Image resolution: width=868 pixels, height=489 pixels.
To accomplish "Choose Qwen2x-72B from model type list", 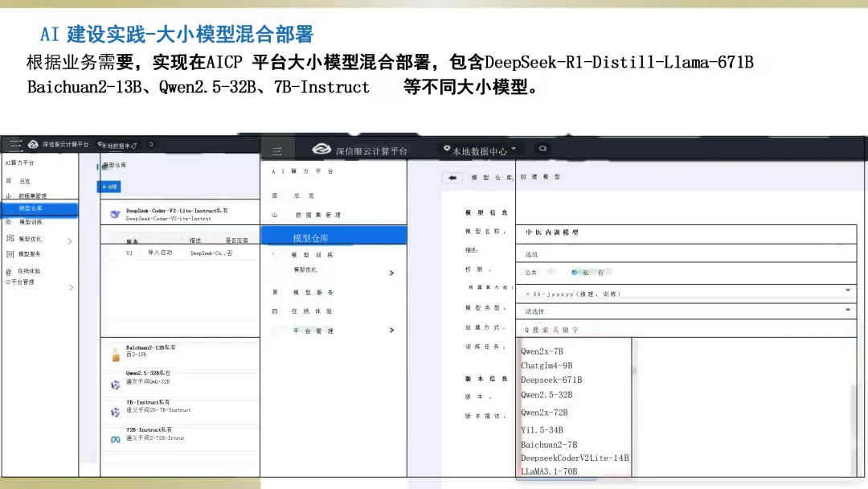I will (x=544, y=413).
